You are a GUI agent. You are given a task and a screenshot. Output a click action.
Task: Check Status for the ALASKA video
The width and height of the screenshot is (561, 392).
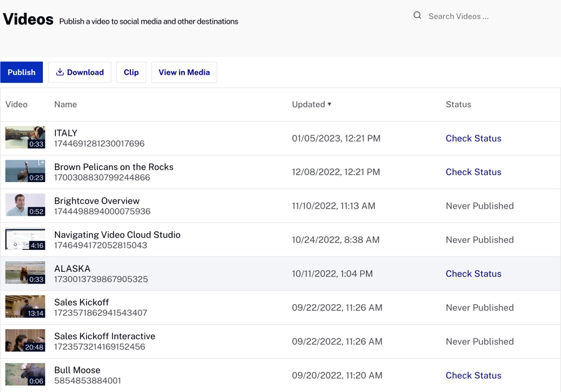473,274
